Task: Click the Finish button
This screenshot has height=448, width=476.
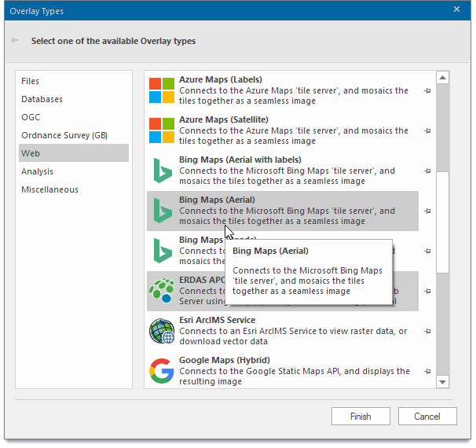Action: coord(361,416)
